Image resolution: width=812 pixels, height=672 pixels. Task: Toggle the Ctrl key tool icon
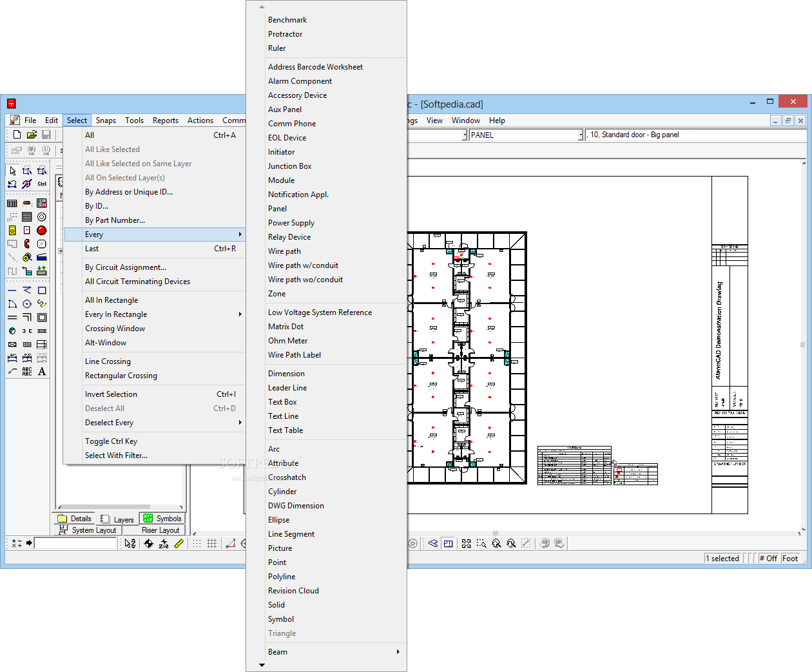(42, 184)
